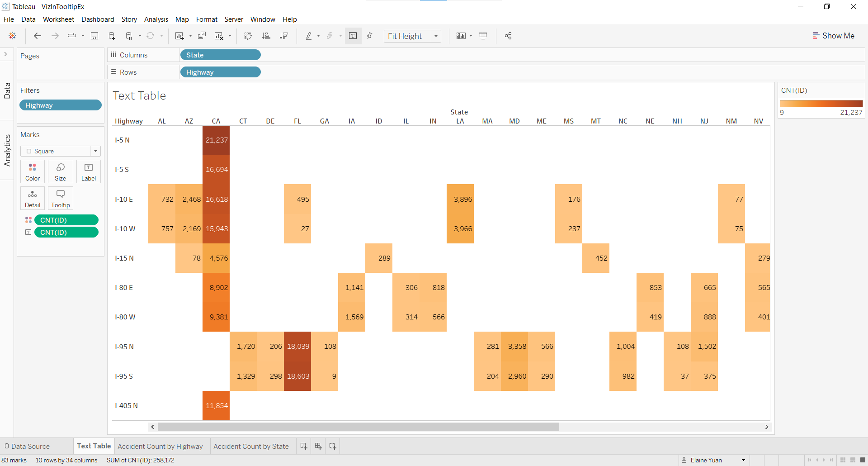Open the Tooltip marks card

(x=61, y=199)
